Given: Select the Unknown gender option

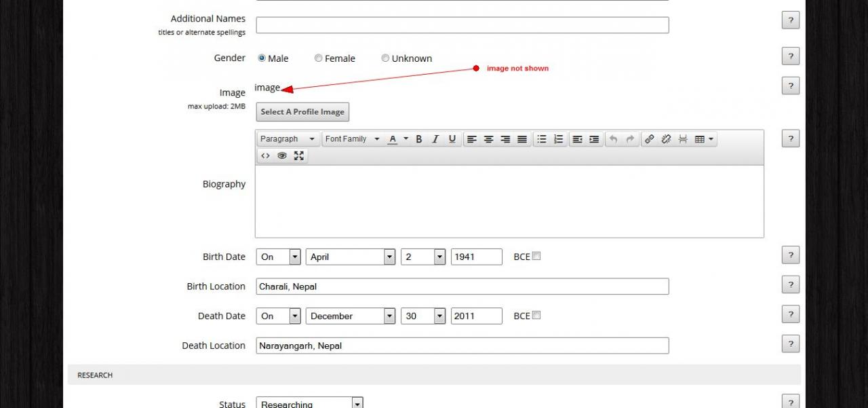Looking at the screenshot, I should pyautogui.click(x=385, y=58).
